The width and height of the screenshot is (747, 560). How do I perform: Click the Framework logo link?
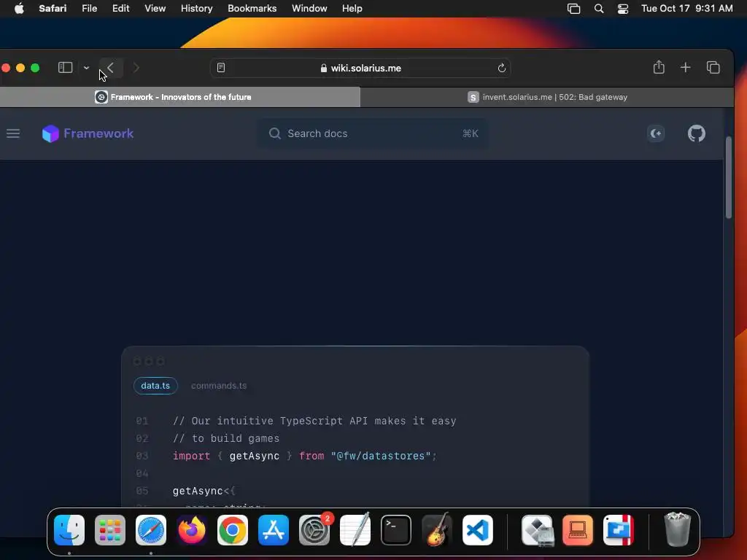88,133
